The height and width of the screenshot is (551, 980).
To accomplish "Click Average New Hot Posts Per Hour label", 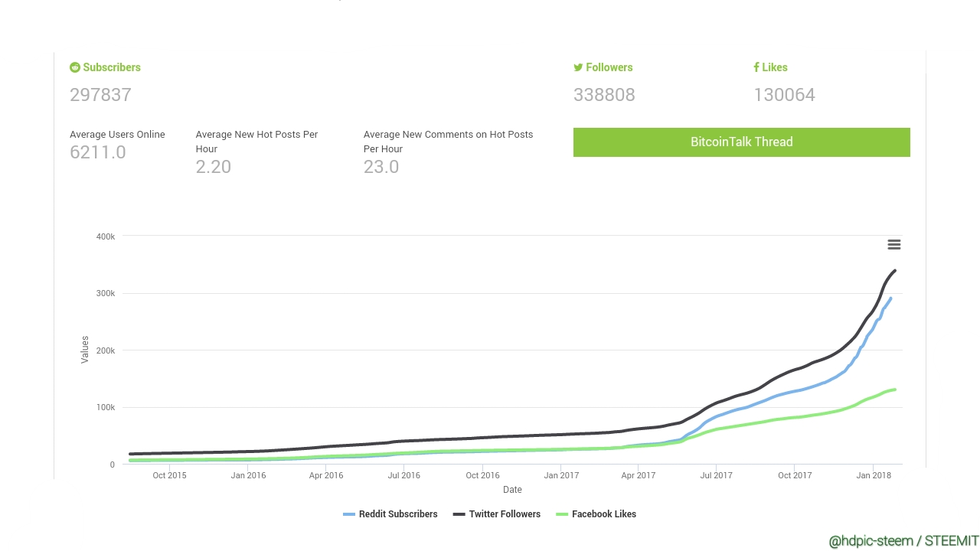I will pos(256,142).
